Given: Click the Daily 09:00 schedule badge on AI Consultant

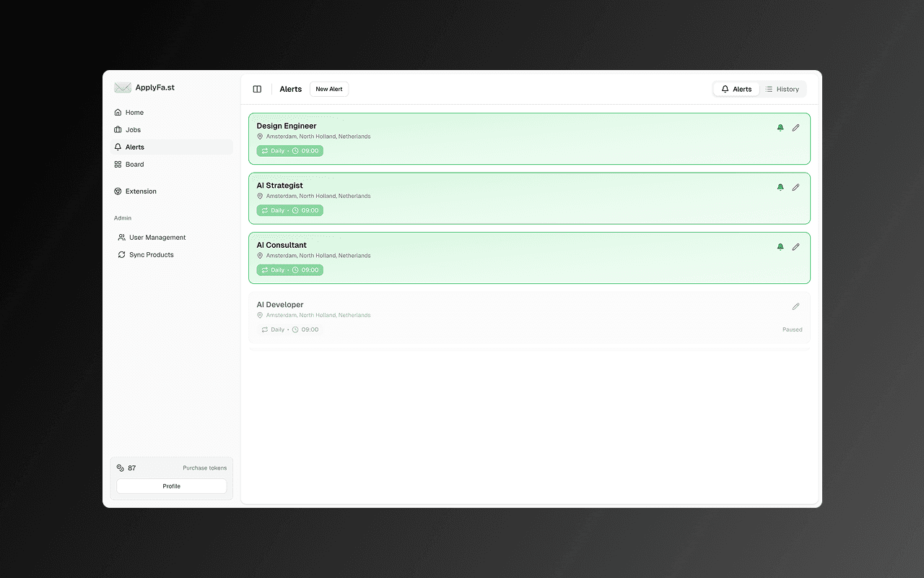Looking at the screenshot, I should click(289, 269).
